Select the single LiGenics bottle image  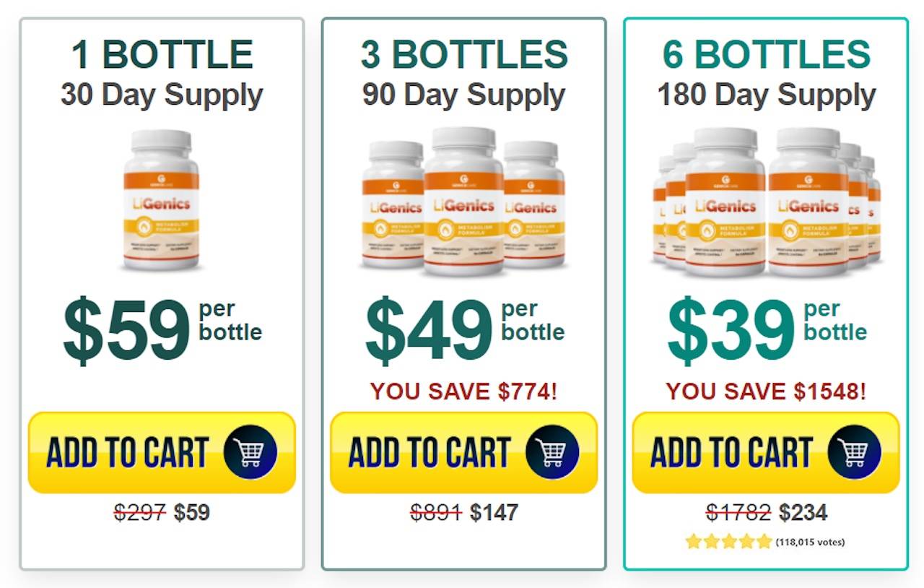(161, 200)
